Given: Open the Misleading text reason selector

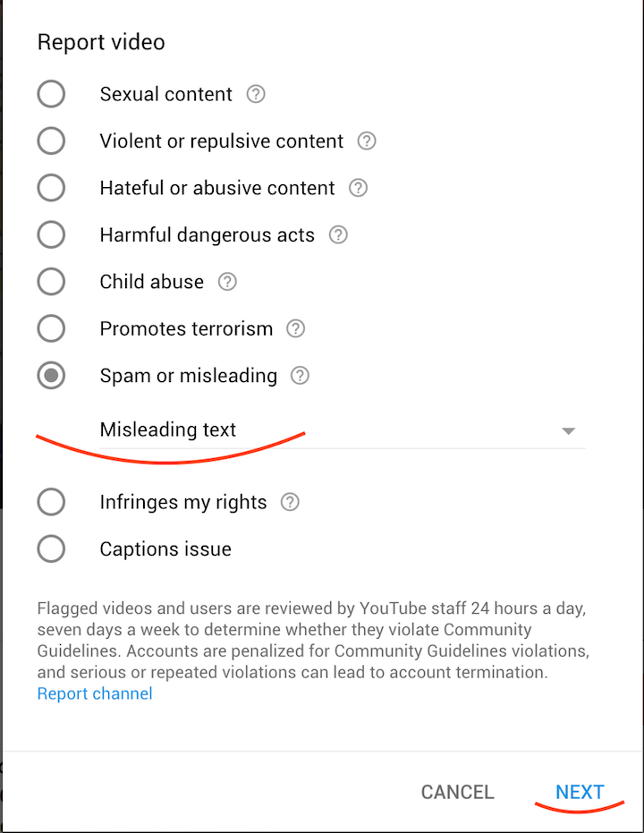Looking at the screenshot, I should 340,429.
